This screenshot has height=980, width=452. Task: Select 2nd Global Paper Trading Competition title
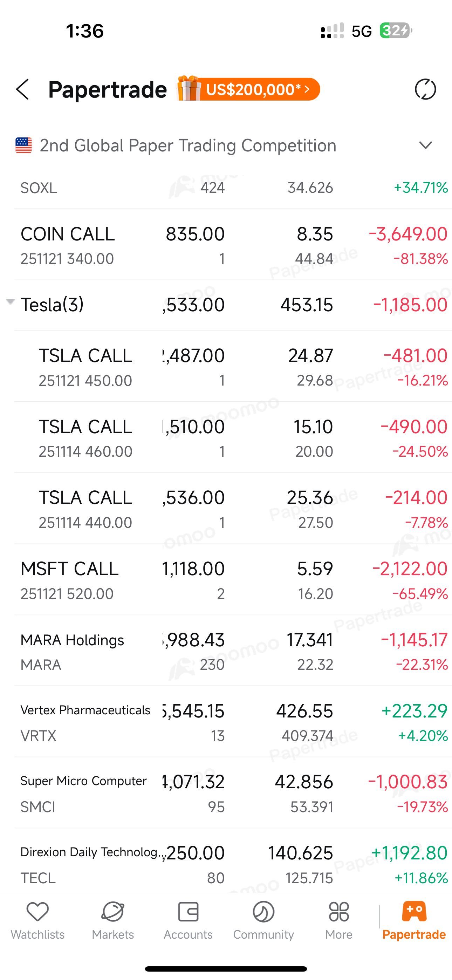188,145
